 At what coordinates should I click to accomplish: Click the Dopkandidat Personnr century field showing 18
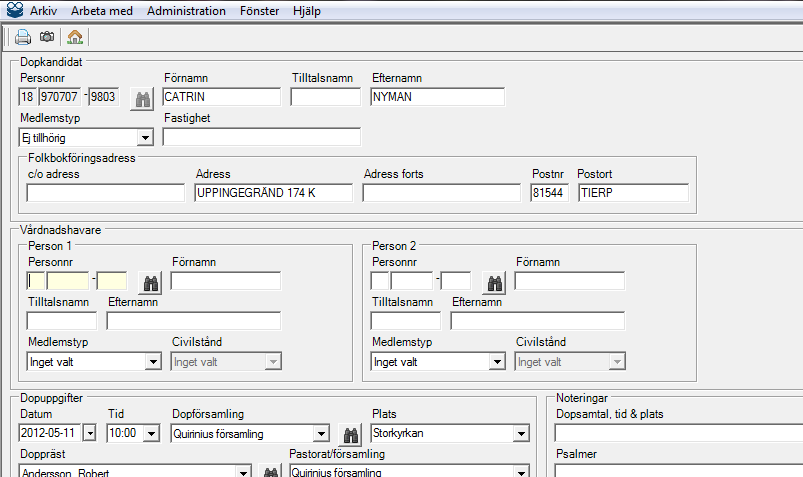(27, 97)
